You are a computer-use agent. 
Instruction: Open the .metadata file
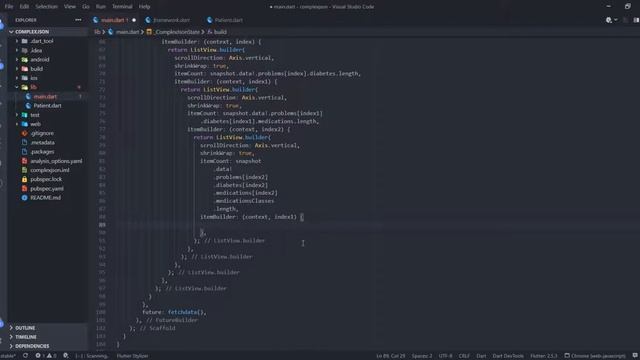[42, 142]
